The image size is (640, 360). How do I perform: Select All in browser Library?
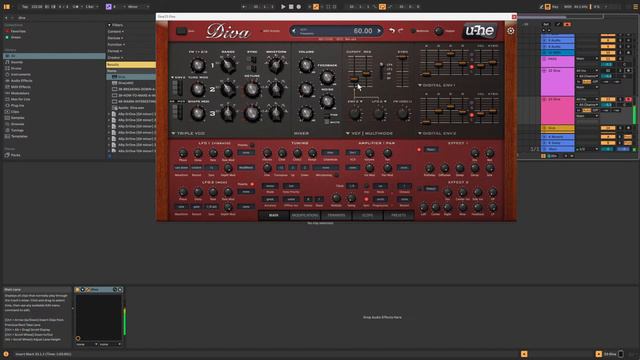pyautogui.click(x=54, y=56)
